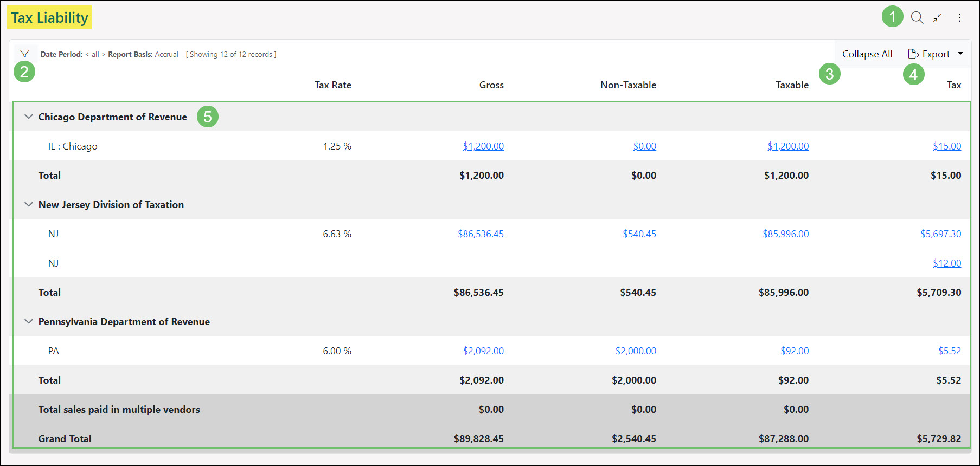Click the Tax column header
The height and width of the screenshot is (466, 980).
coord(954,85)
